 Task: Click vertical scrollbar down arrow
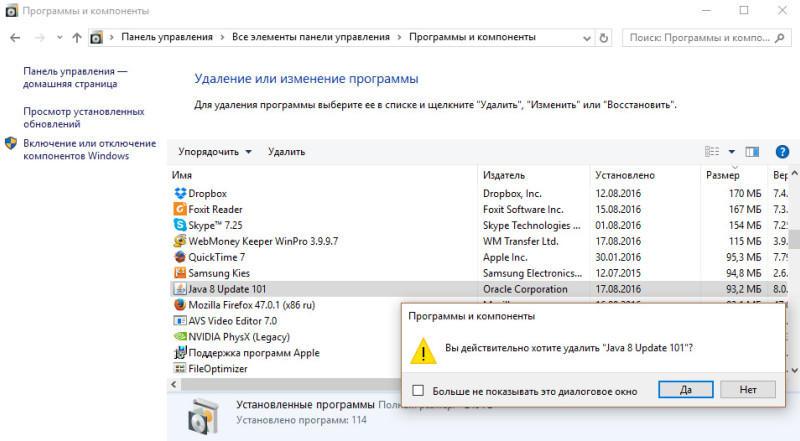coord(794,371)
